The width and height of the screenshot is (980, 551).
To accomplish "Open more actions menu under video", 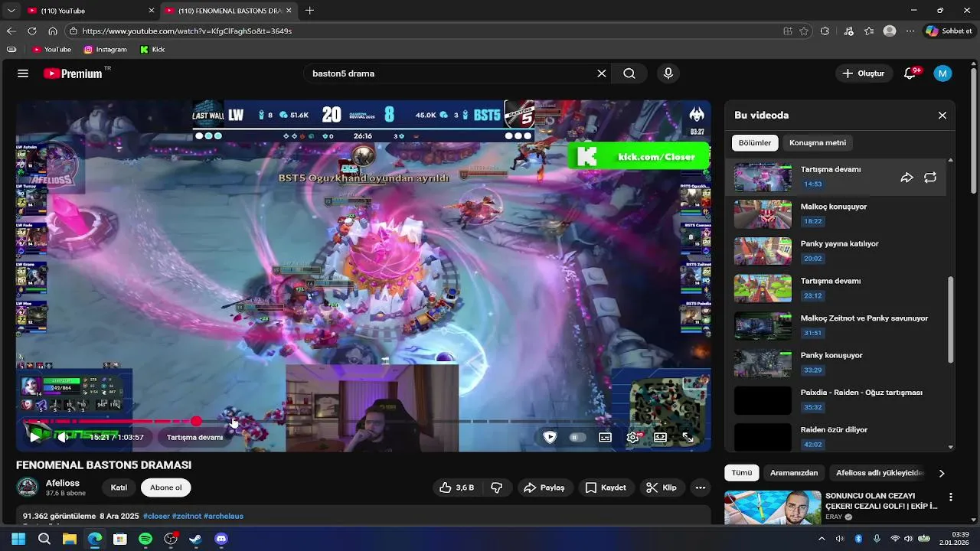I will click(700, 487).
